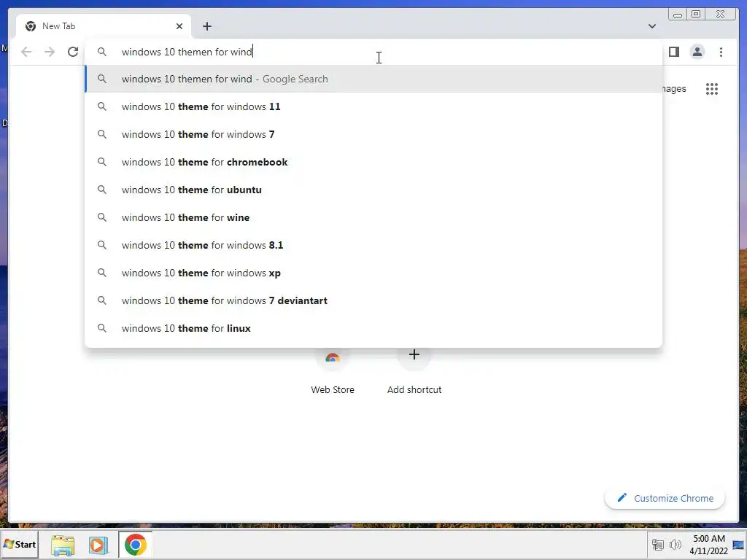Click the Customize Chrome button
Screen dimensions: 747x560
[x=665, y=498]
